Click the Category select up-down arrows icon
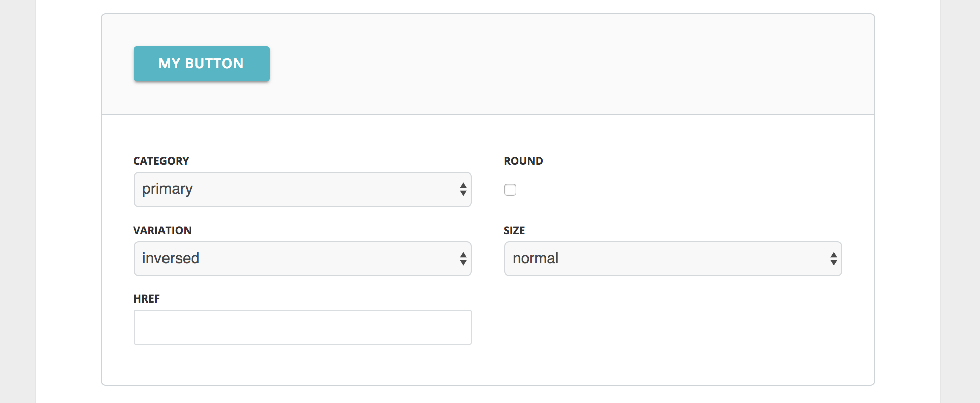The image size is (980, 403). click(x=463, y=189)
